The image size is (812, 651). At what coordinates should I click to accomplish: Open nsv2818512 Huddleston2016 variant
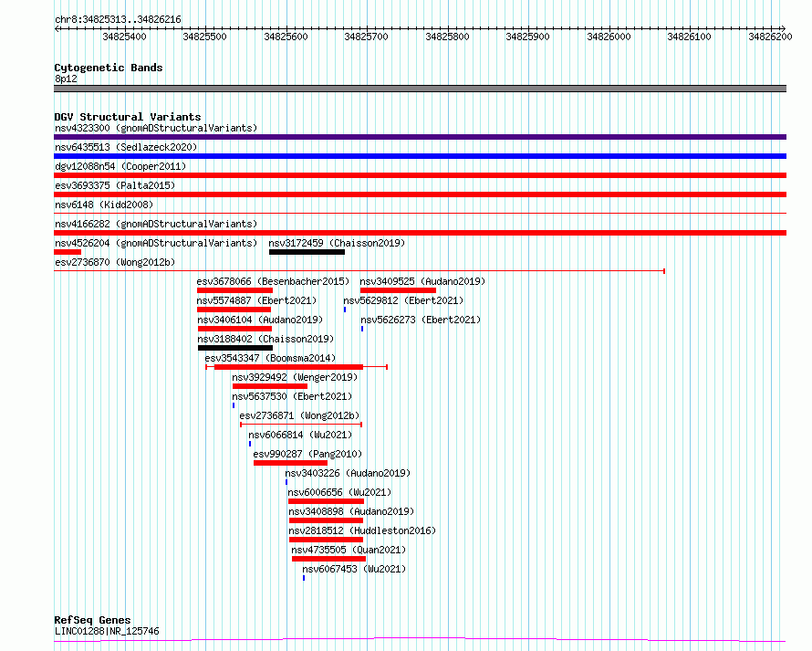(x=362, y=530)
